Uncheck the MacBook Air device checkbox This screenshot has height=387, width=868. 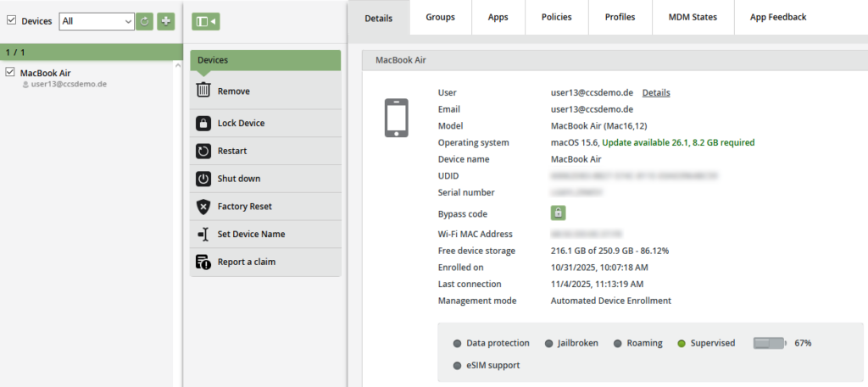click(10, 73)
